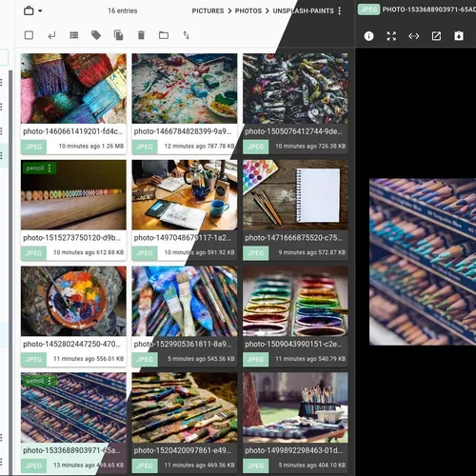Open previewed file in external window
This screenshot has width=476, height=476.
click(436, 36)
